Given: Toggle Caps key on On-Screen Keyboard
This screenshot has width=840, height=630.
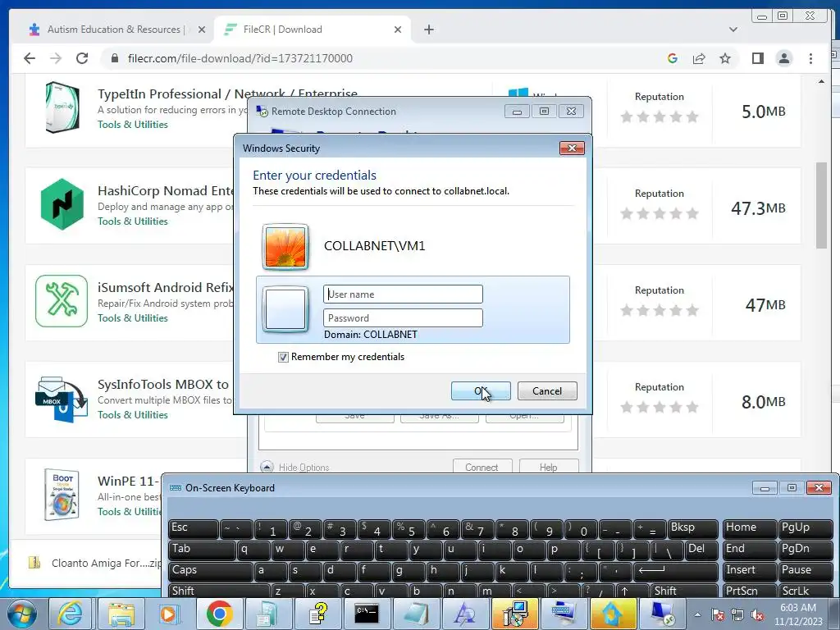Looking at the screenshot, I should [210, 572].
